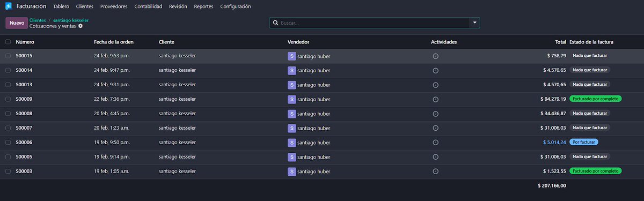
Task: Click vendor avatar in row S00009
Action: [x=292, y=99]
